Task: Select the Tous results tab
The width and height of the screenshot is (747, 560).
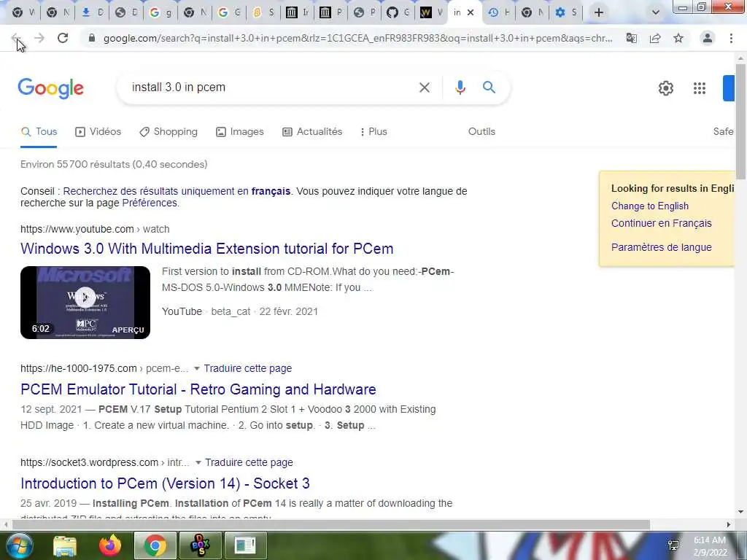Action: [x=39, y=132]
